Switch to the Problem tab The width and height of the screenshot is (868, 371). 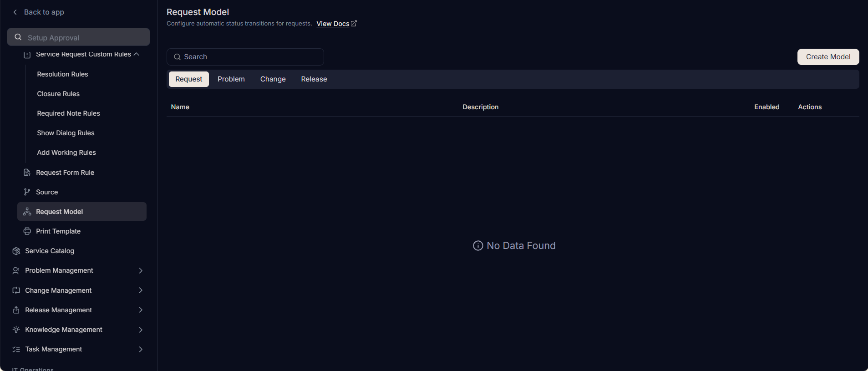tap(231, 79)
